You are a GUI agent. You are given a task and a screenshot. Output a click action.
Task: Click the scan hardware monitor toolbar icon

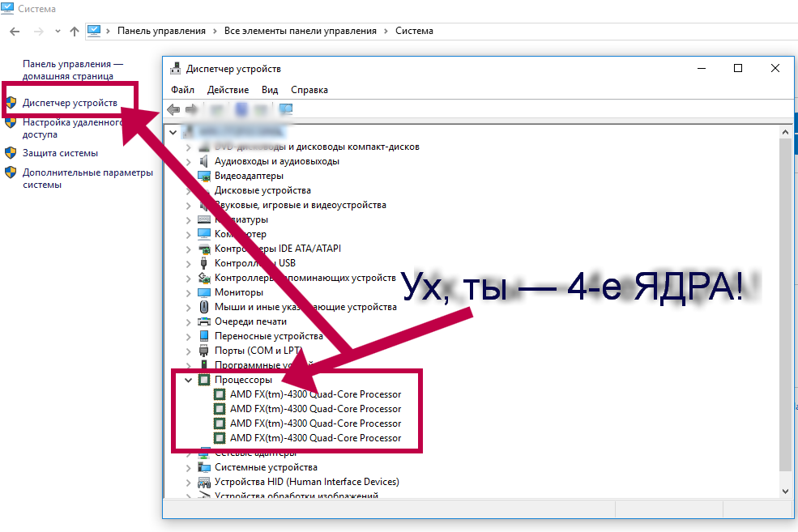click(286, 109)
